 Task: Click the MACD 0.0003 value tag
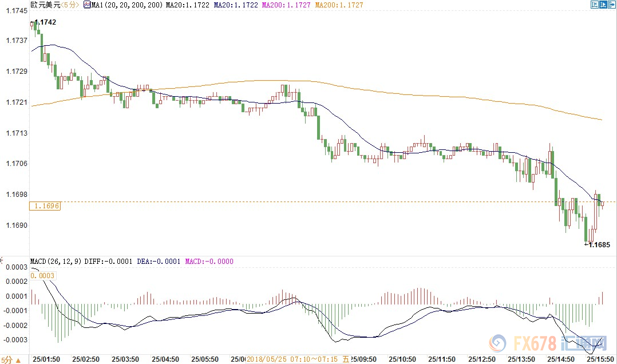coord(41,276)
